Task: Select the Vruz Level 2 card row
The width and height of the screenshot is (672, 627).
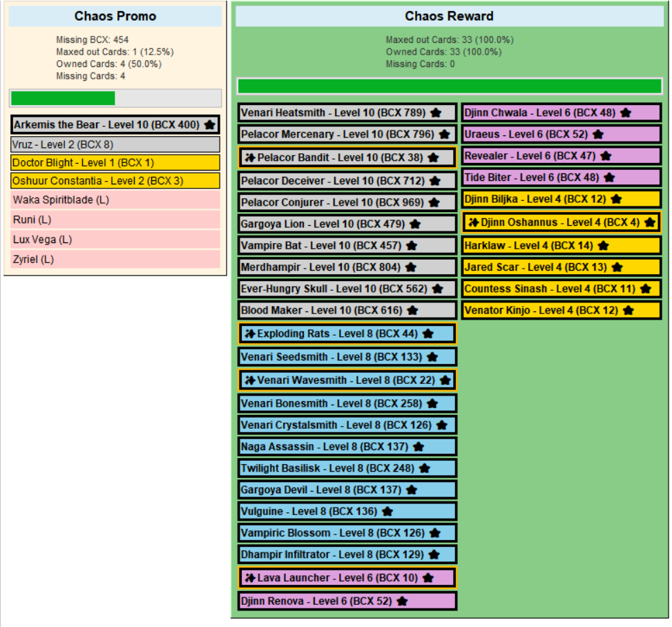Action: (x=115, y=144)
